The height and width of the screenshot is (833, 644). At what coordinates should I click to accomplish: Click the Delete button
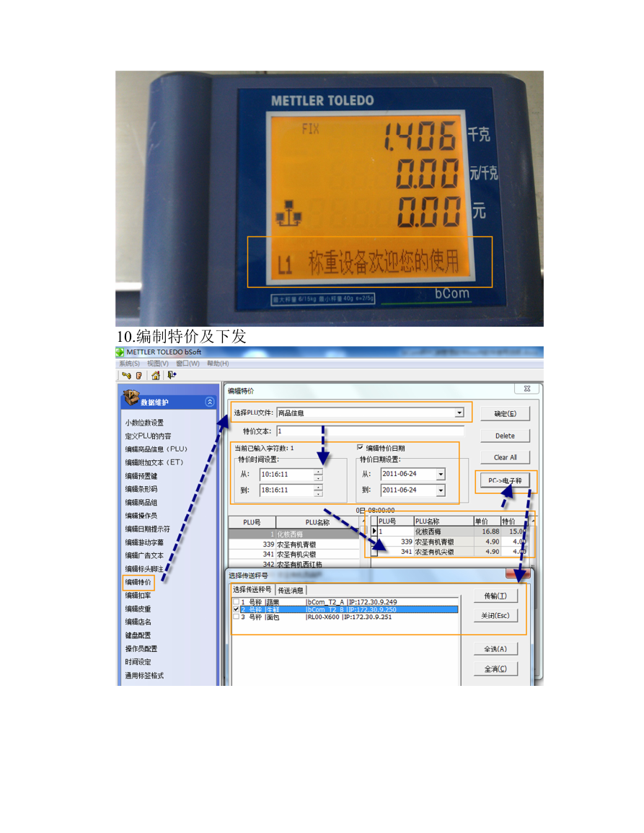pos(505,436)
